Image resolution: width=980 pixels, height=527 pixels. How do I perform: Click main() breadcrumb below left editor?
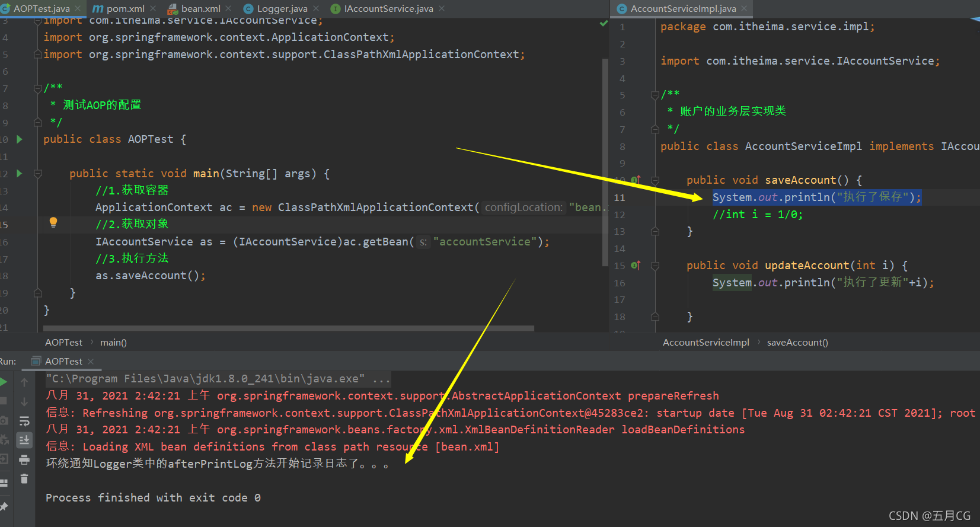pos(113,343)
